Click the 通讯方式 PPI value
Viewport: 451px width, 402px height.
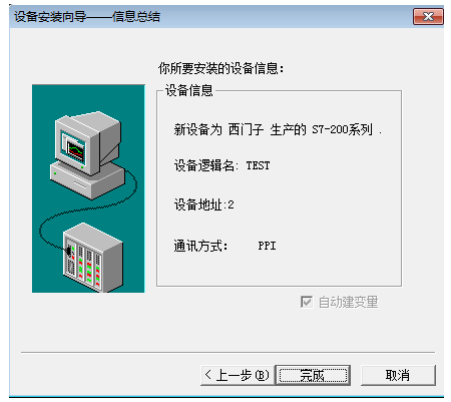267,246
